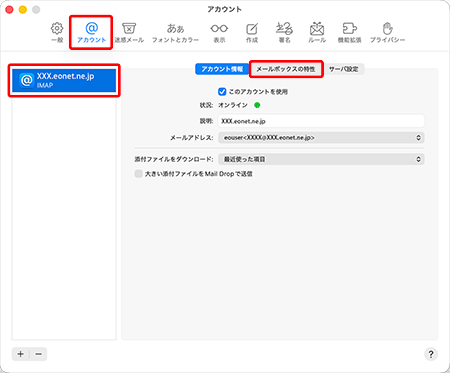The width and height of the screenshot is (450, 373).
Task: Open 機能拡張 (Extensions) preferences
Action: [349, 33]
